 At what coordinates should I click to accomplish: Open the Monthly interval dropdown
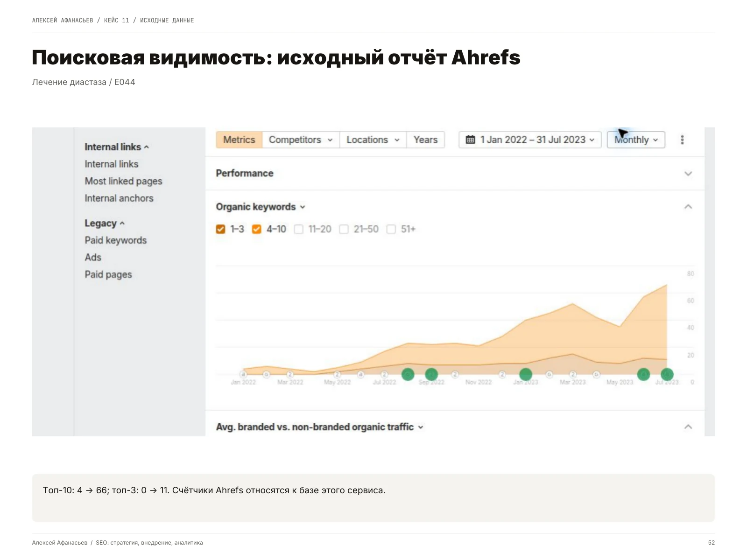click(636, 140)
